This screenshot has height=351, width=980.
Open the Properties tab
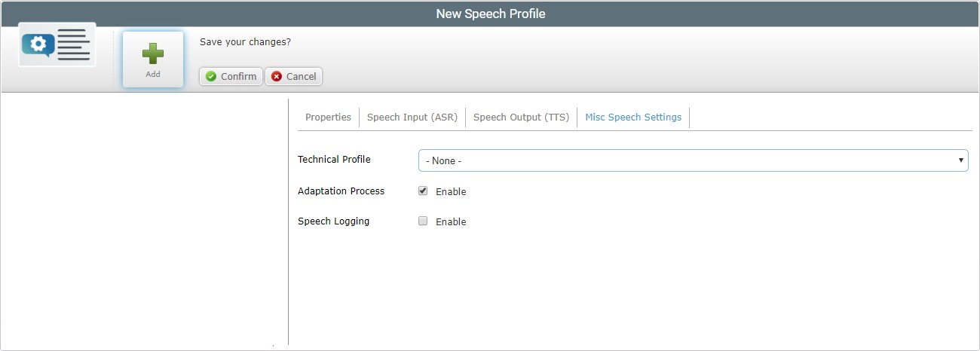click(x=328, y=118)
